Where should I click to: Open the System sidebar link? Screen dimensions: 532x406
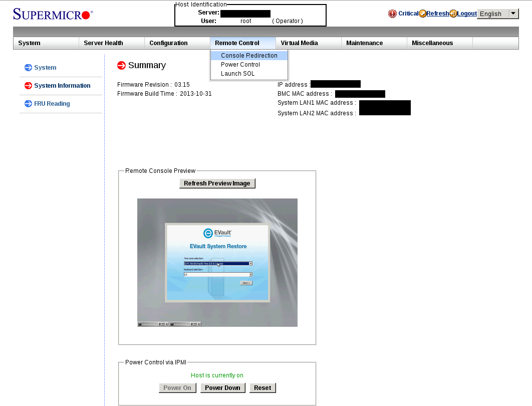[x=45, y=68]
